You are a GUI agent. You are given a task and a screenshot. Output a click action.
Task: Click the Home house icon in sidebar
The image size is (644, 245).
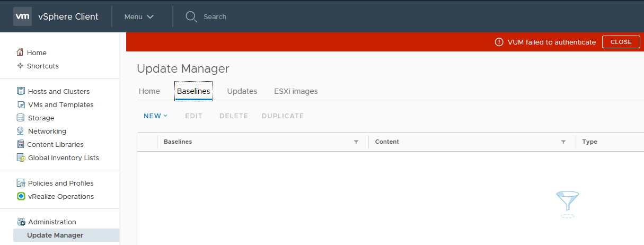click(x=20, y=52)
